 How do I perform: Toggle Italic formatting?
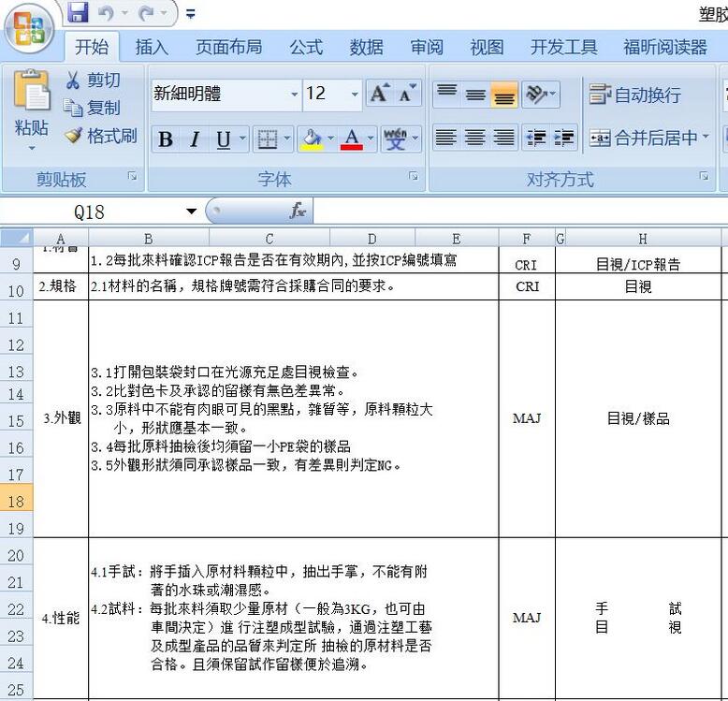195,139
